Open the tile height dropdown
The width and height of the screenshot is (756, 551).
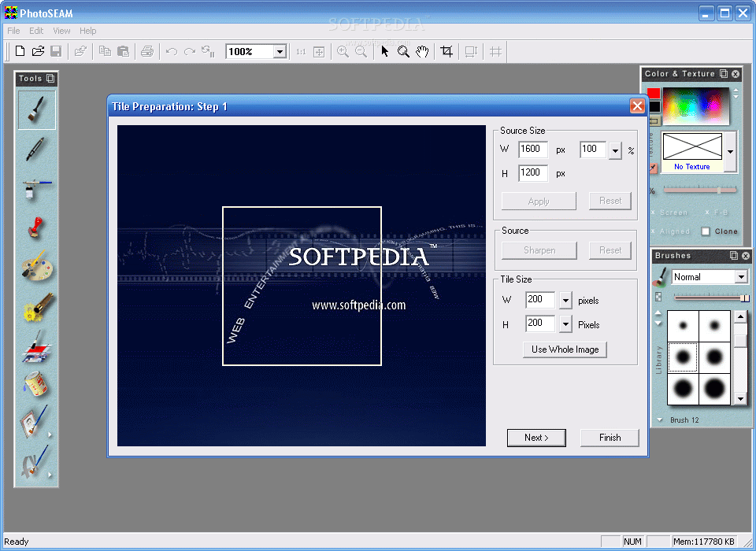coord(565,324)
